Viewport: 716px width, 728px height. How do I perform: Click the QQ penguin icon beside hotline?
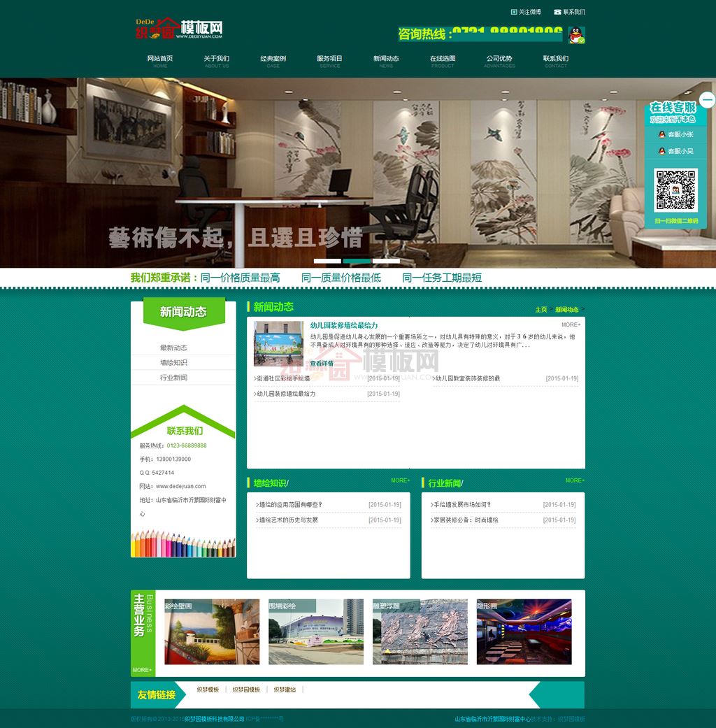(x=577, y=35)
